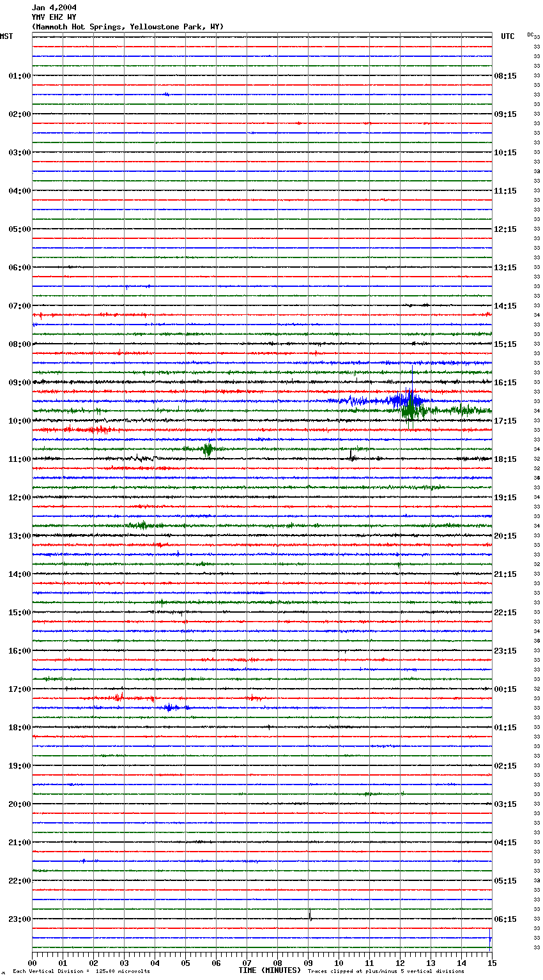Click the "UTC" time zone label
Viewport: 543px width, 980px height.
pos(508,36)
